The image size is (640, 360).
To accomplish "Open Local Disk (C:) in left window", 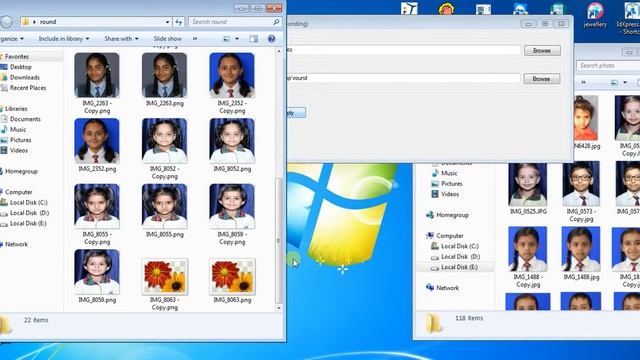I will tap(29, 202).
